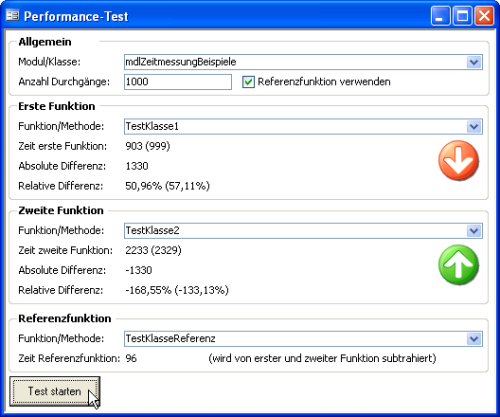Click the red down-arrow icon
Viewport: 500px width, 417px height.
(x=459, y=161)
